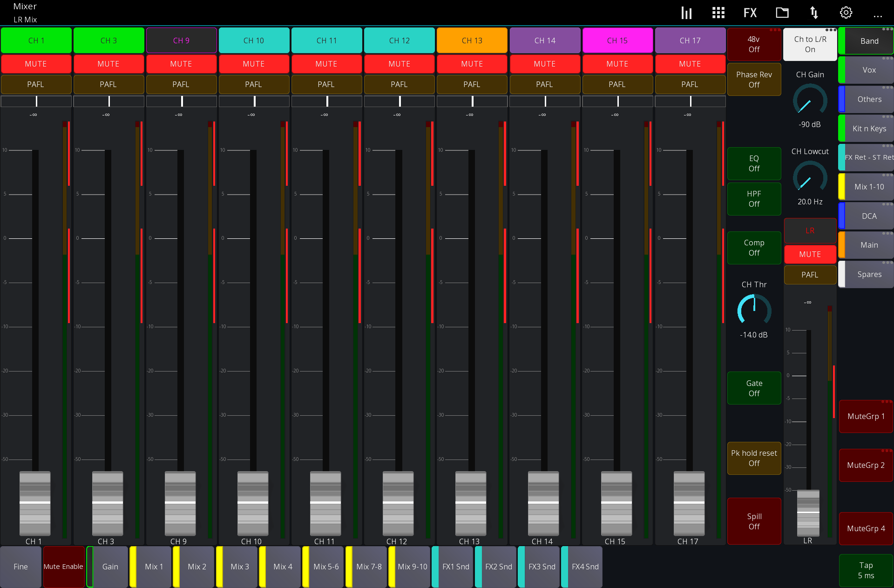Open the FX section from top bar

[x=750, y=13]
